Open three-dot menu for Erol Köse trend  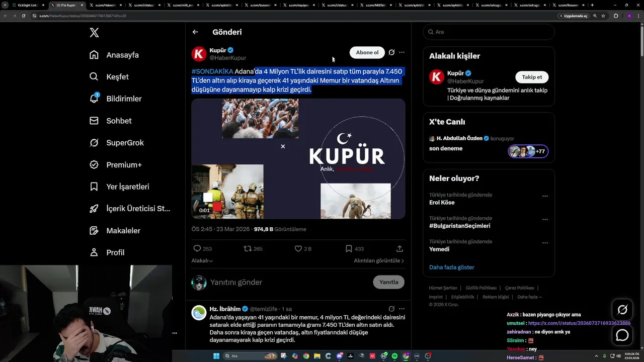coord(545,196)
